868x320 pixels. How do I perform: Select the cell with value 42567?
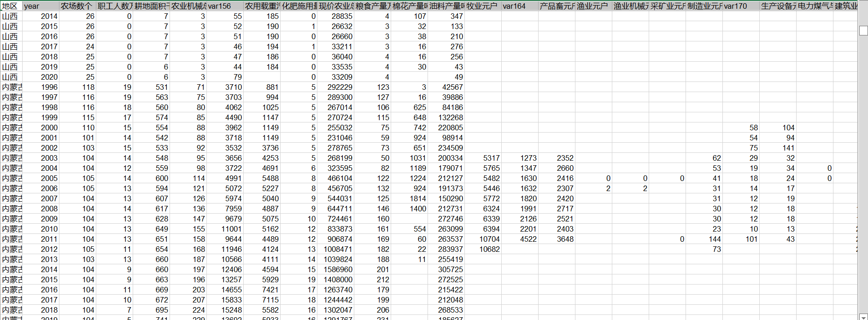(x=446, y=87)
